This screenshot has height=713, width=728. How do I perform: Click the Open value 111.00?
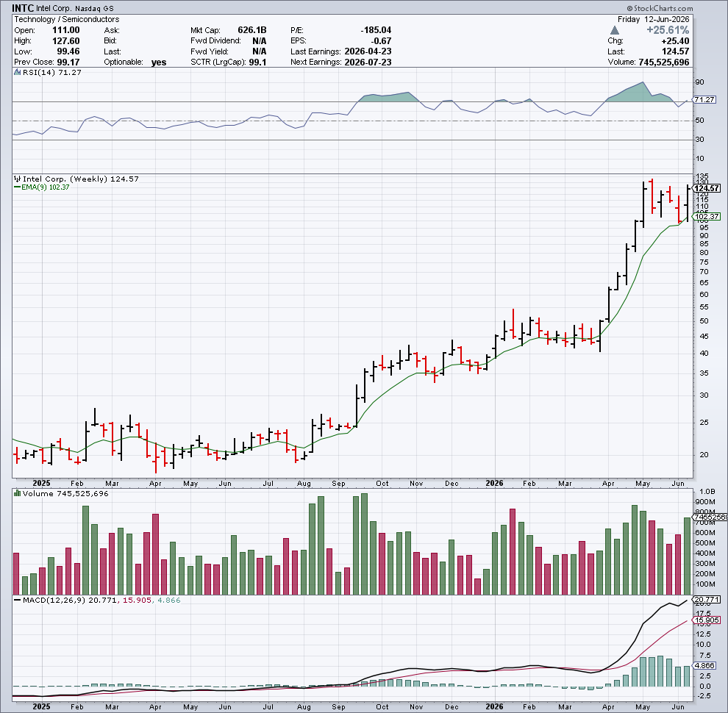point(65,29)
